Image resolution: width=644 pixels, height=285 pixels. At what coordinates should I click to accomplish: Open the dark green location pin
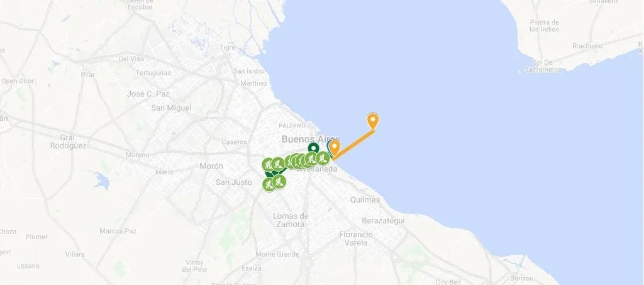pyautogui.click(x=313, y=148)
